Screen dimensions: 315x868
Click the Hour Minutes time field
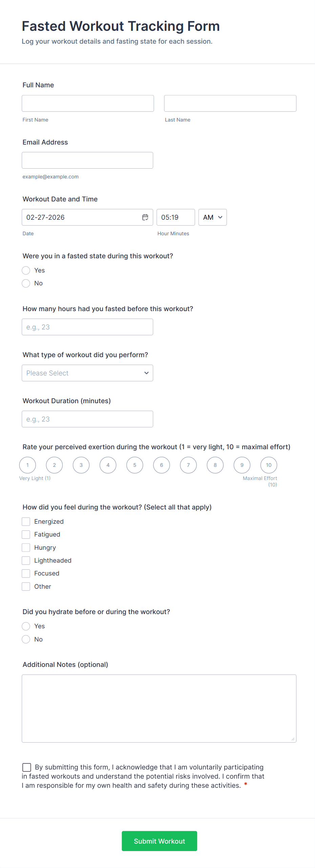175,217
